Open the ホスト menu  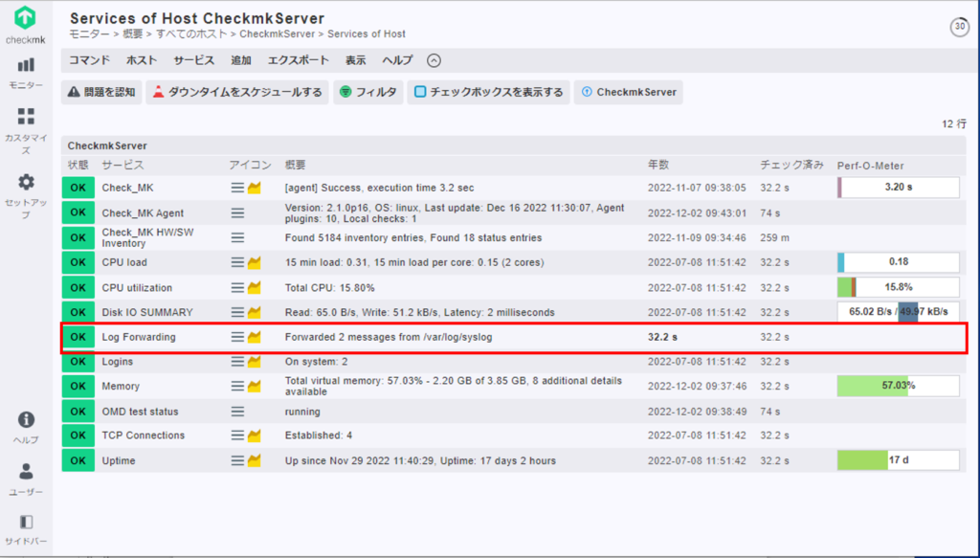tap(142, 60)
